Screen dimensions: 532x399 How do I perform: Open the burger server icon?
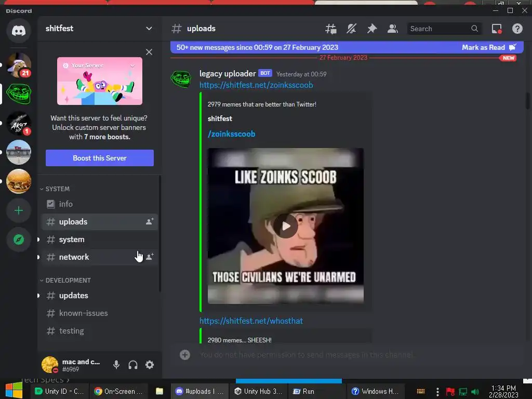[x=19, y=181]
